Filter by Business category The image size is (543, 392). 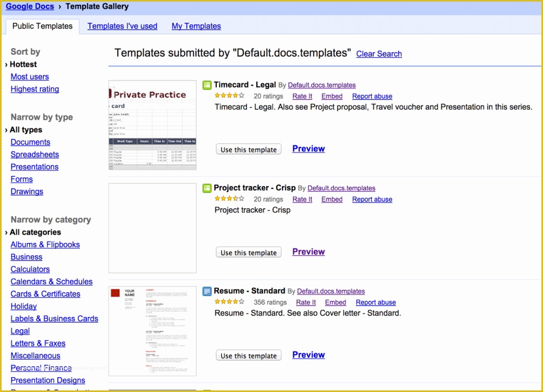coord(27,257)
